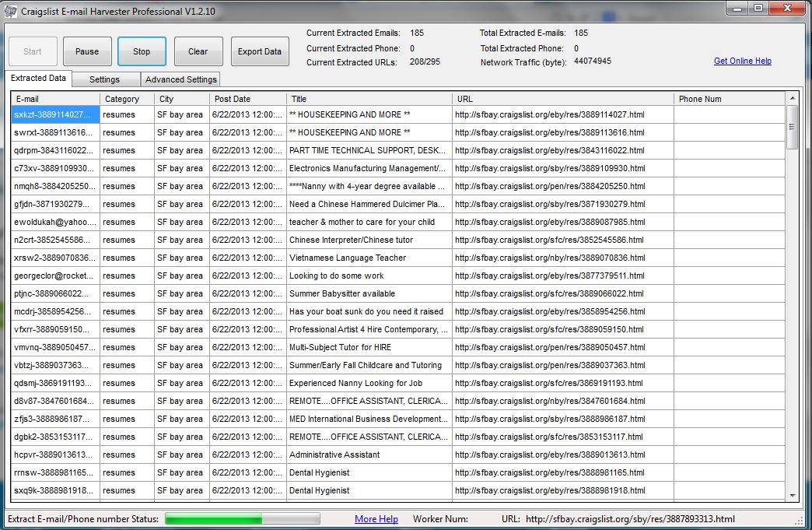Open the More Help link
Viewport: 812px width, 530px height.
(x=376, y=518)
